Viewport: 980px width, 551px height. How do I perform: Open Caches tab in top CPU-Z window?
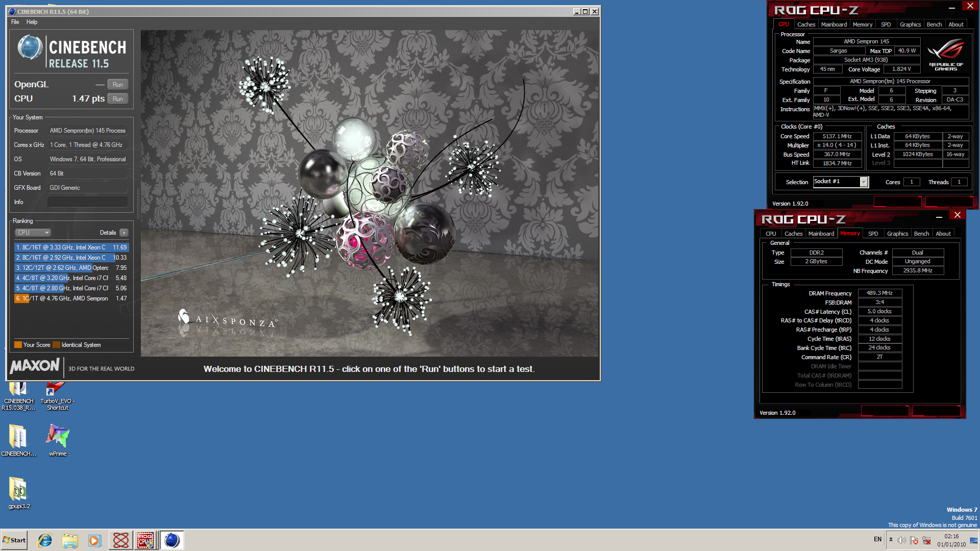point(806,24)
